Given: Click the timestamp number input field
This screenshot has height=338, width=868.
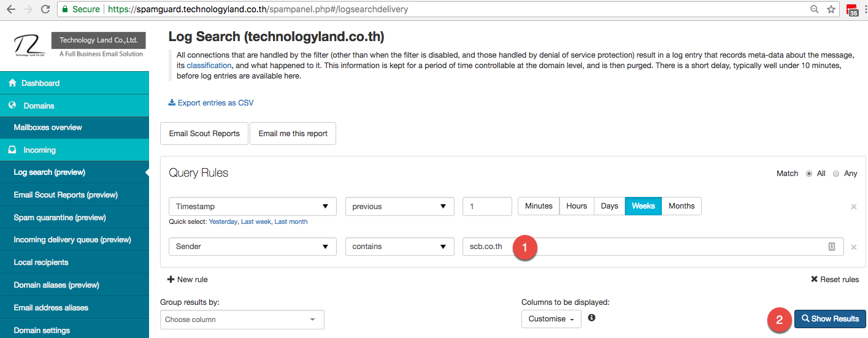Looking at the screenshot, I should [x=486, y=207].
